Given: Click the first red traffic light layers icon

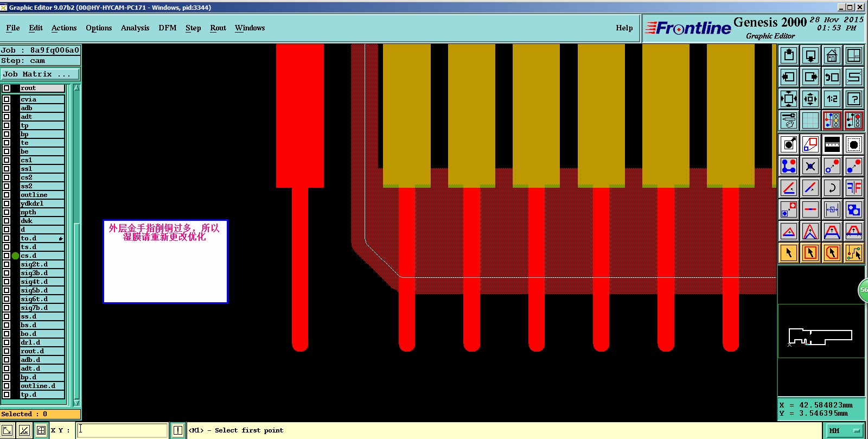Looking at the screenshot, I should pyautogui.click(x=832, y=120).
